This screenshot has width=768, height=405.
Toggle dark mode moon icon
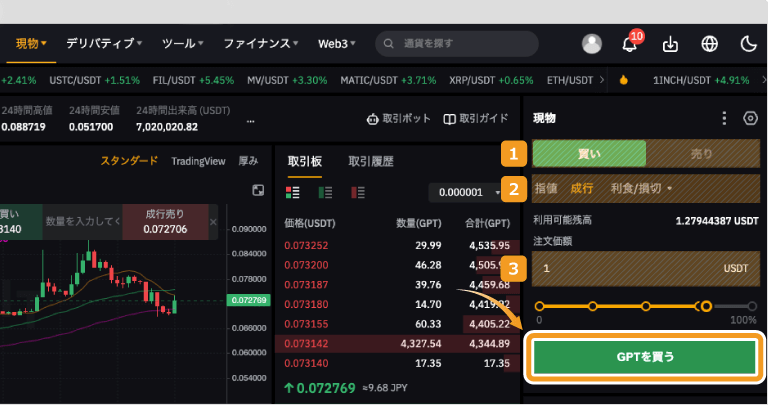(x=748, y=44)
